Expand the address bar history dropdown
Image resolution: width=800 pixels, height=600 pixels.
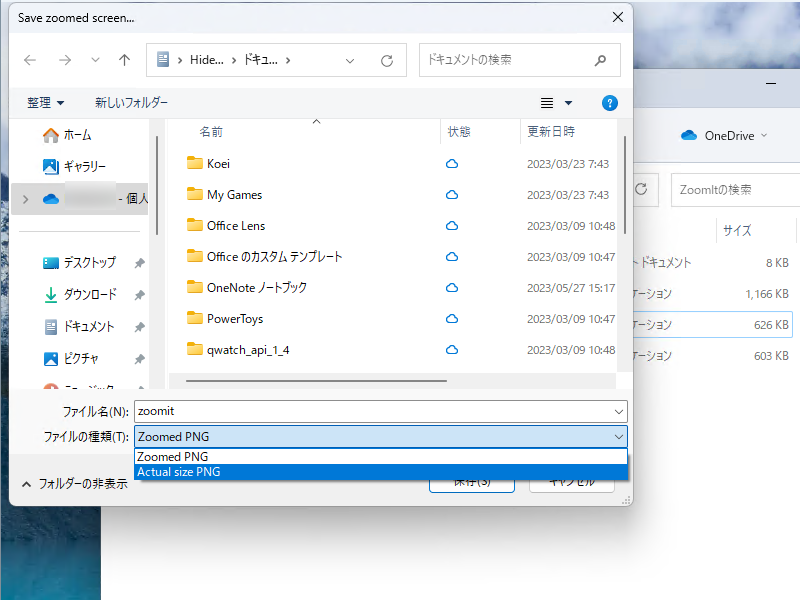[x=350, y=61]
